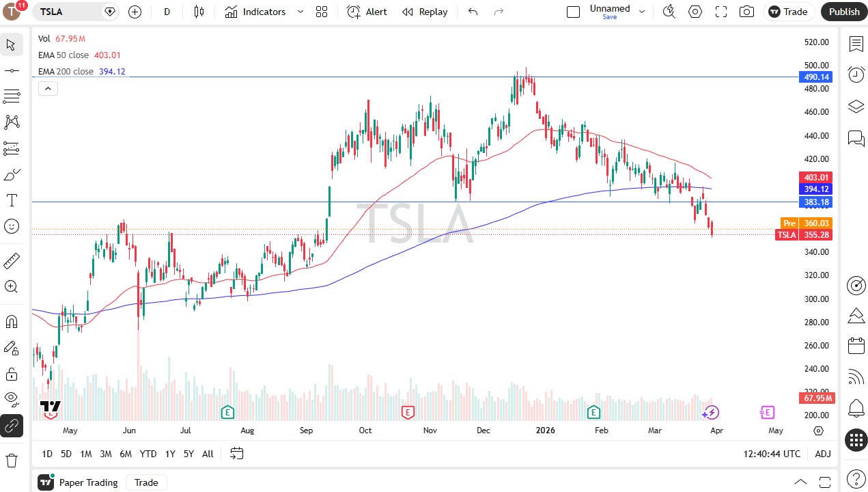Select the ruler measure tool

(x=12, y=260)
